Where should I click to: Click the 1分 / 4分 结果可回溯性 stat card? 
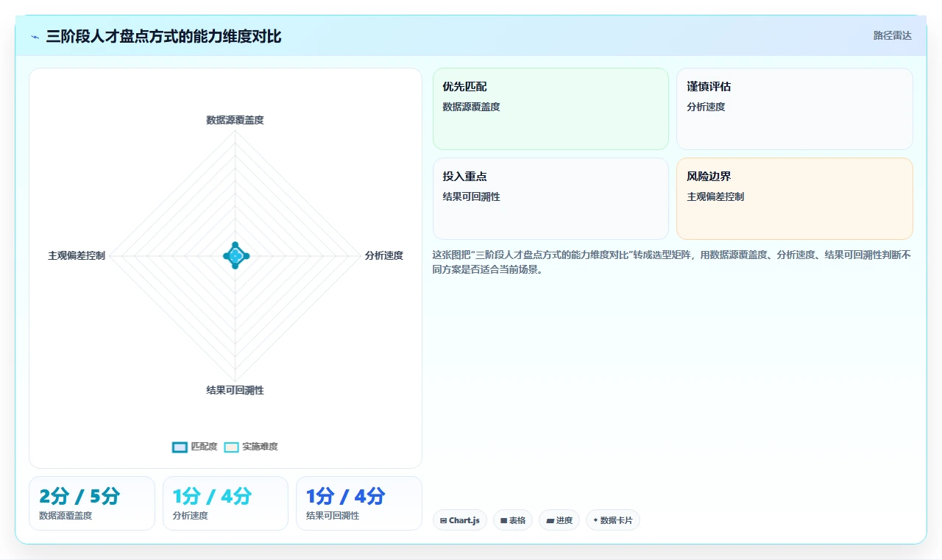(x=359, y=503)
